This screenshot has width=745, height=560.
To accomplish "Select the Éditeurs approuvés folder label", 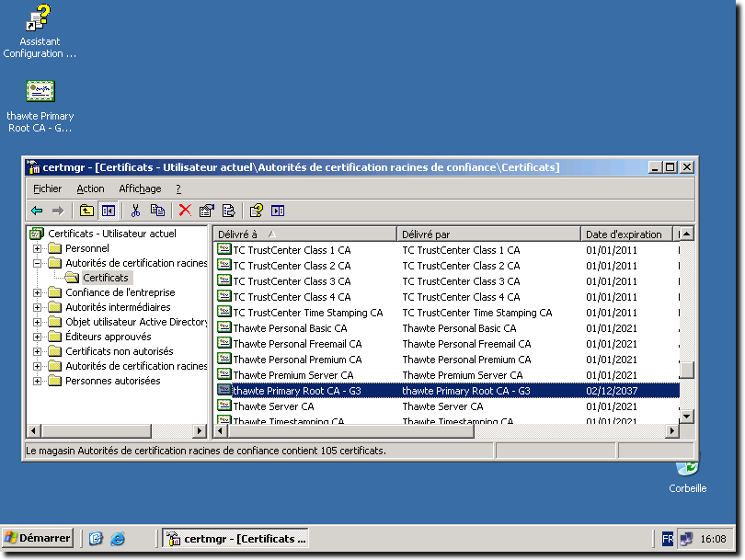I will (x=109, y=337).
